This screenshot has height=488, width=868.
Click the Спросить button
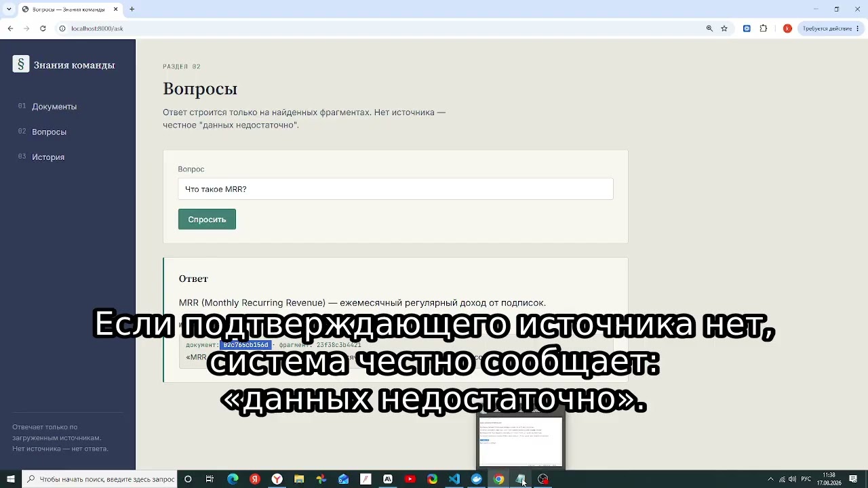[207, 219]
